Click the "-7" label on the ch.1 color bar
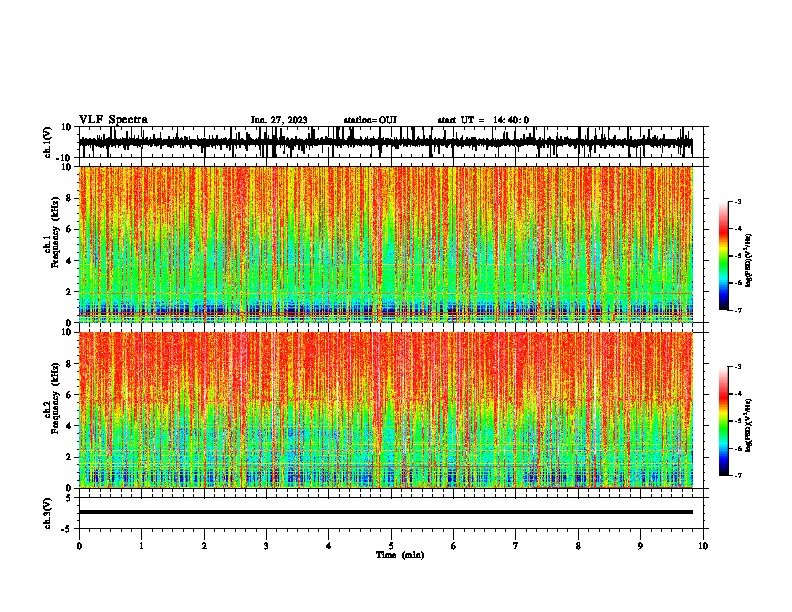The height and width of the screenshot is (612, 792). click(x=738, y=310)
